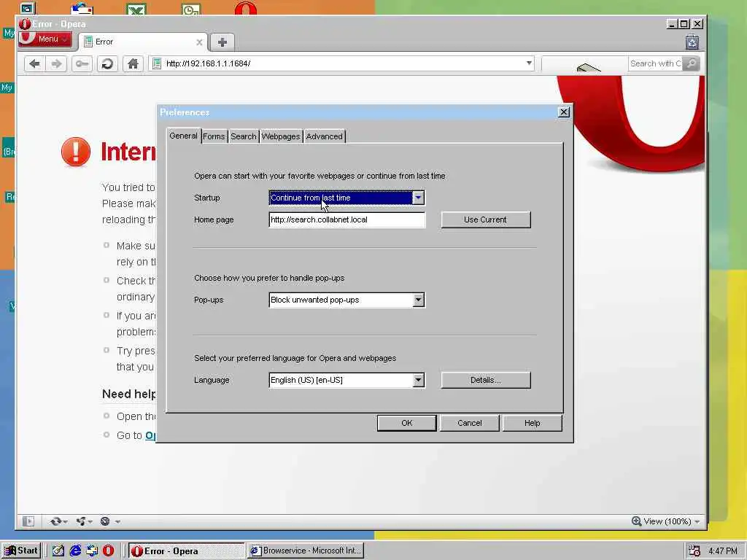Click the Opera logo in title bar
Image resolution: width=747 pixels, height=560 pixels.
point(25,24)
